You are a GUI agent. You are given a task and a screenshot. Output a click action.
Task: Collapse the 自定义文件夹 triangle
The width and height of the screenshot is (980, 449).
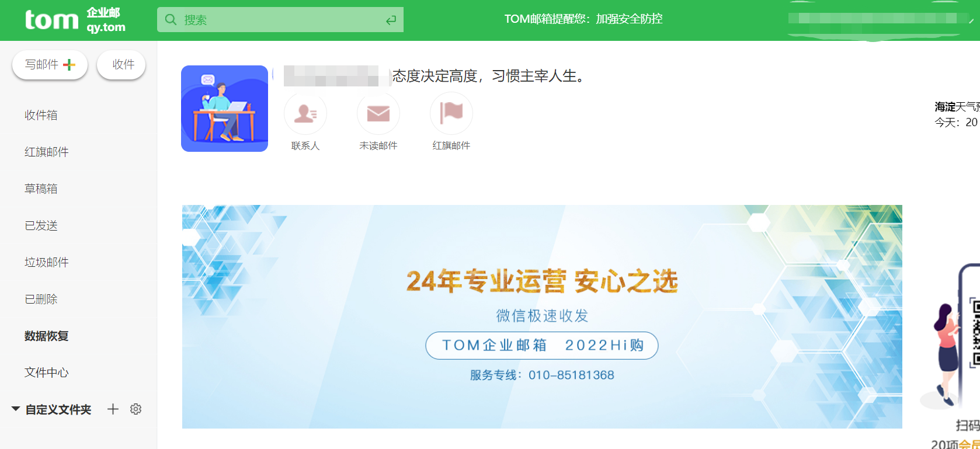16,409
